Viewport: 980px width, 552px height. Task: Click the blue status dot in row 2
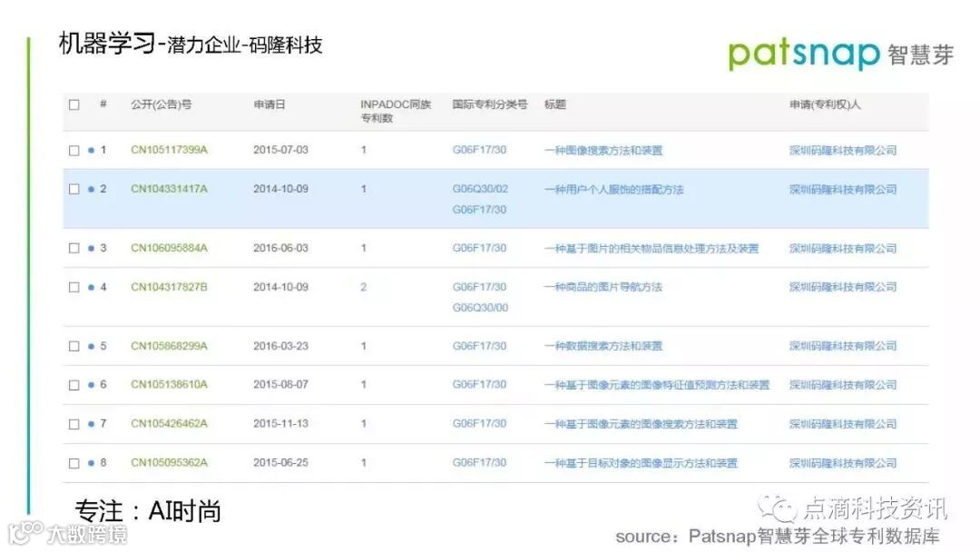coord(92,190)
